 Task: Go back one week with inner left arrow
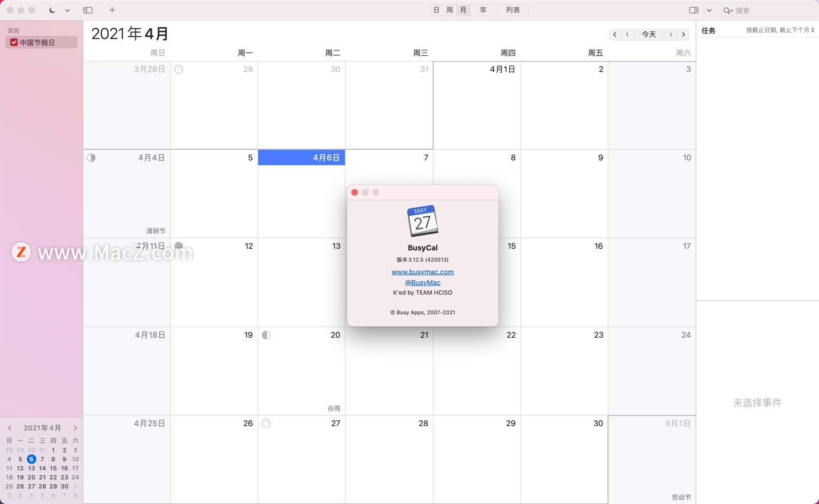[x=627, y=35]
